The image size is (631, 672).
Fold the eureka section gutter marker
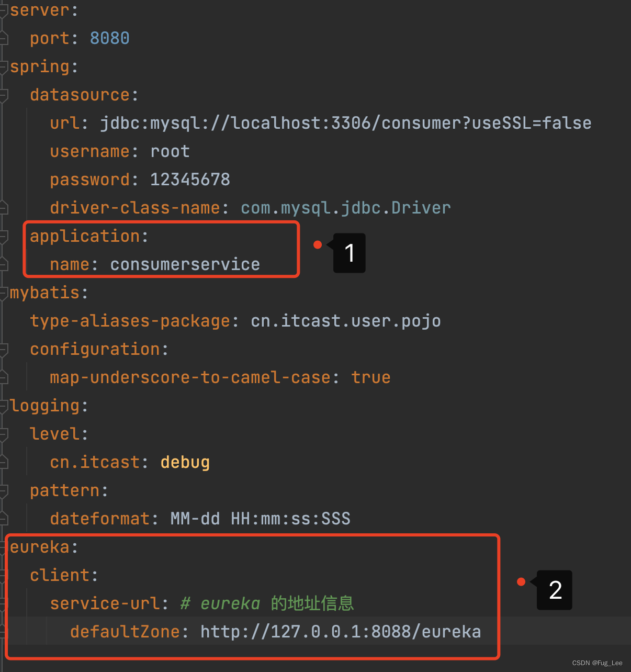(4, 547)
